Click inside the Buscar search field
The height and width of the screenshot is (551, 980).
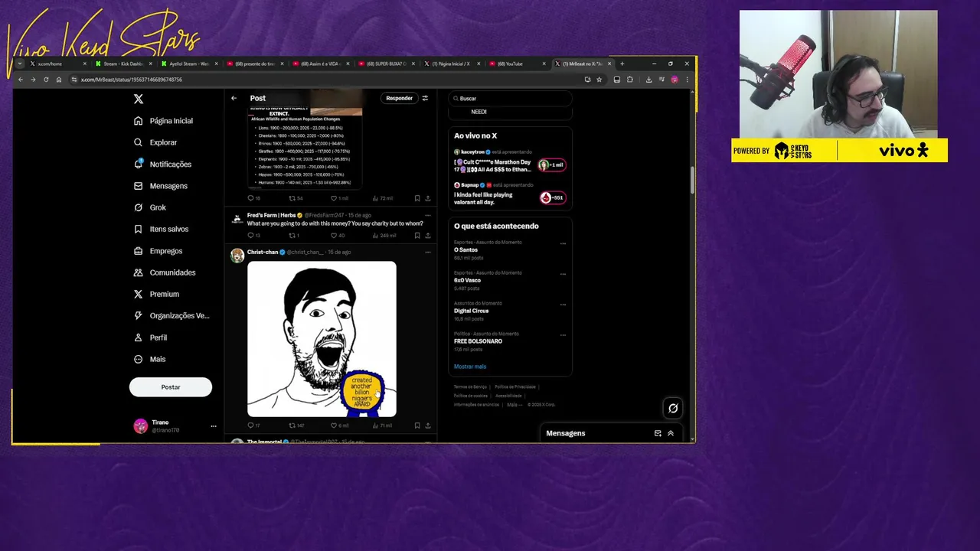pyautogui.click(x=510, y=99)
